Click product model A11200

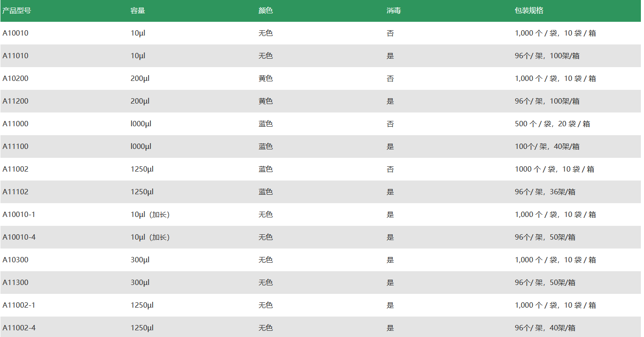pos(16,101)
